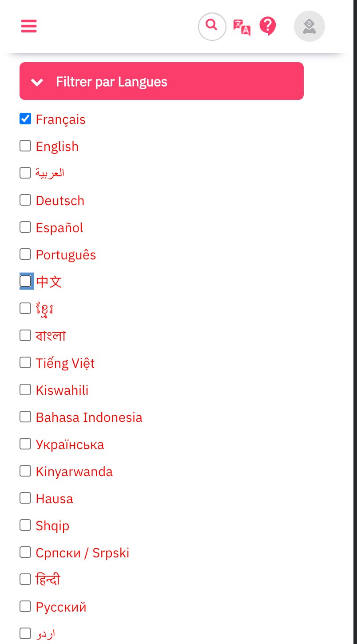Screen dimensions: 357x644
Task: Toggle the Kiswahili checkbox
Action: point(25,390)
